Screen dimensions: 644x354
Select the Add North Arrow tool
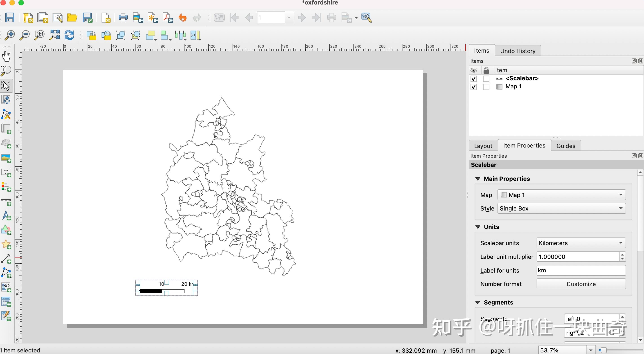(x=6, y=215)
